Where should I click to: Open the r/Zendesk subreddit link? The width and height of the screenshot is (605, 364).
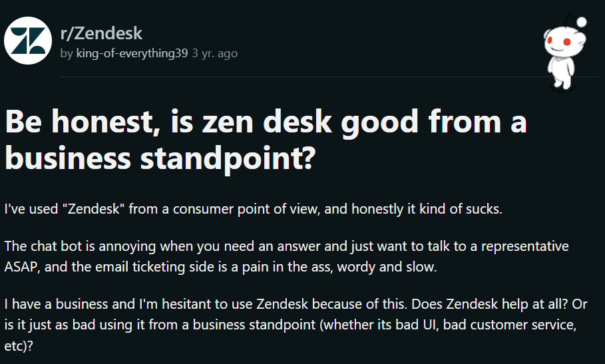click(101, 33)
